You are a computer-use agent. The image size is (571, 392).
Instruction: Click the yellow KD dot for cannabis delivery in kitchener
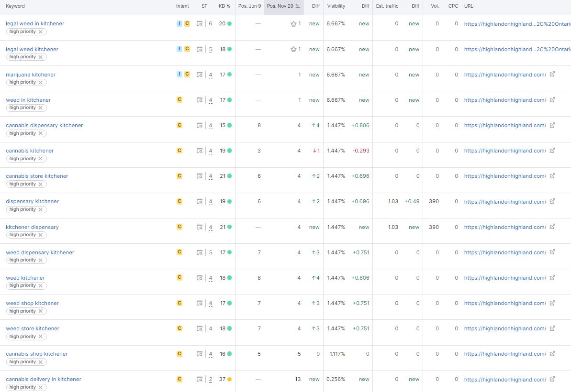point(229,379)
